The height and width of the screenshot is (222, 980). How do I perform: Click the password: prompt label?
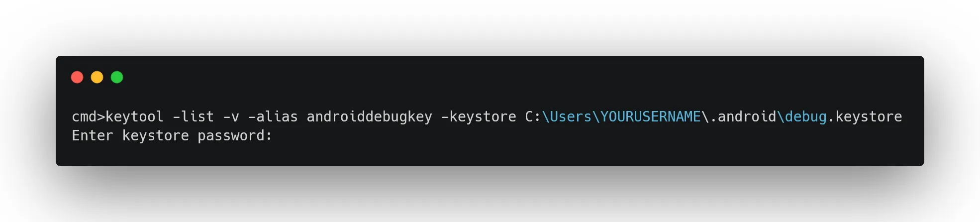[x=235, y=136]
